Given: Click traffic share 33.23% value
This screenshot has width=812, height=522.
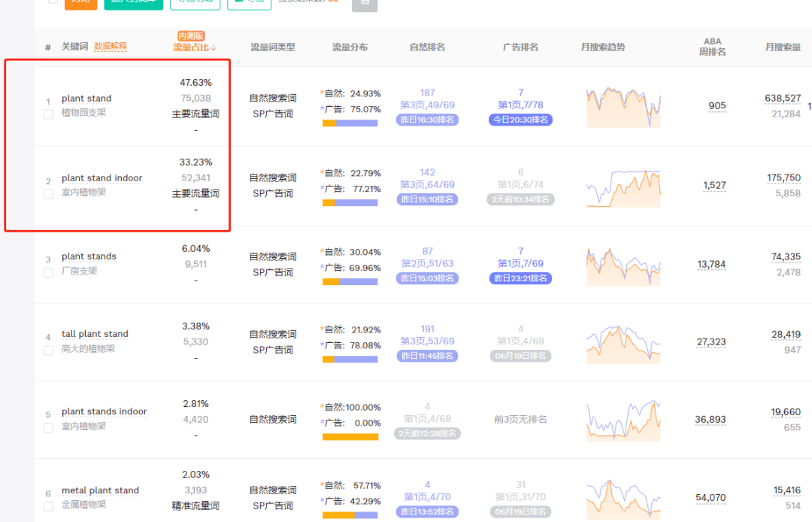Looking at the screenshot, I should coord(195,162).
